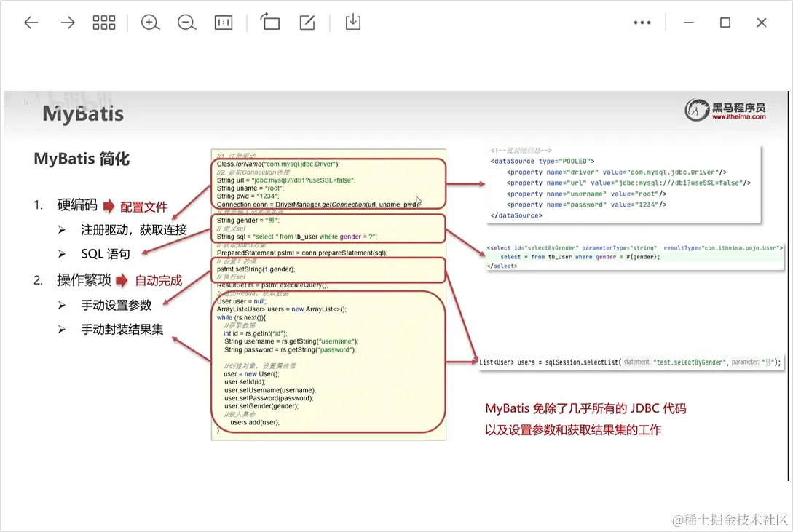The image size is (793, 532).
Task: Download or save the image
Action: point(353,23)
